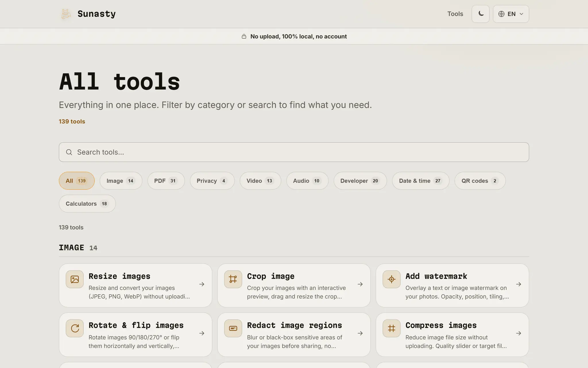
Task: Filter by Date & time category
Action: 421,181
